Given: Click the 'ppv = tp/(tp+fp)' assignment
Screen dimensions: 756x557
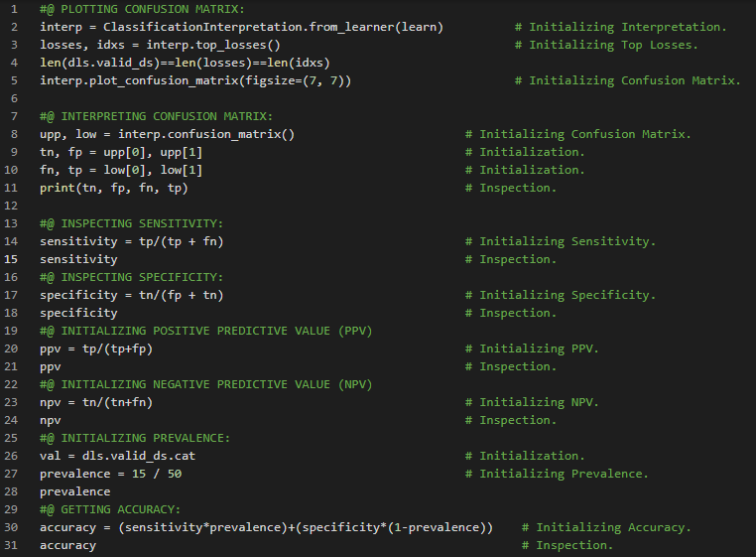Looking at the screenshot, I should click(x=96, y=348).
